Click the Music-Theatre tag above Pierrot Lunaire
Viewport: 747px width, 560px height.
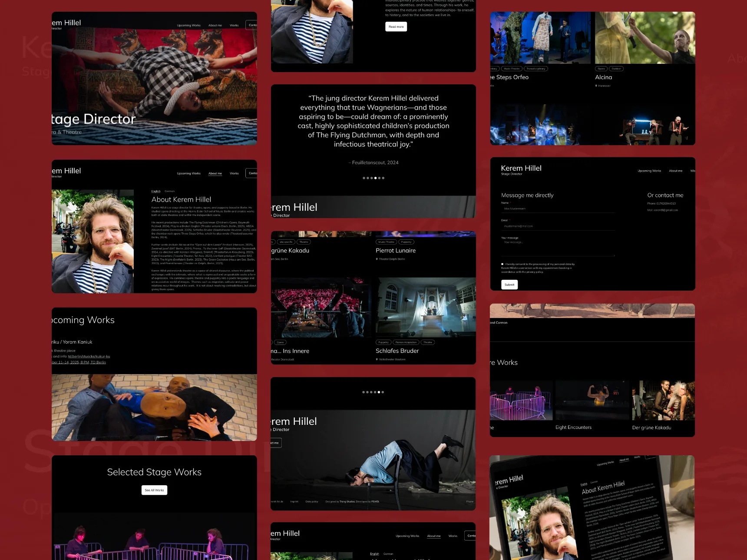tap(386, 242)
